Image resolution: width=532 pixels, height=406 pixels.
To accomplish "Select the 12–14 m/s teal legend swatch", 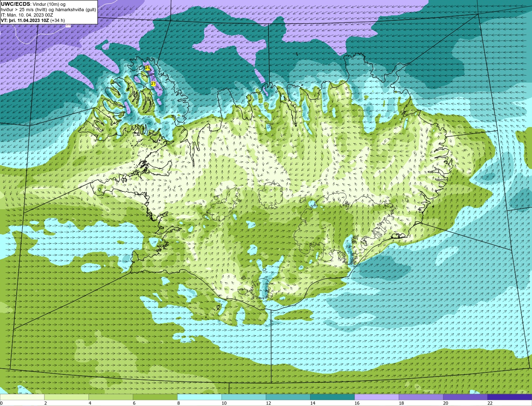I will [x=288, y=397].
